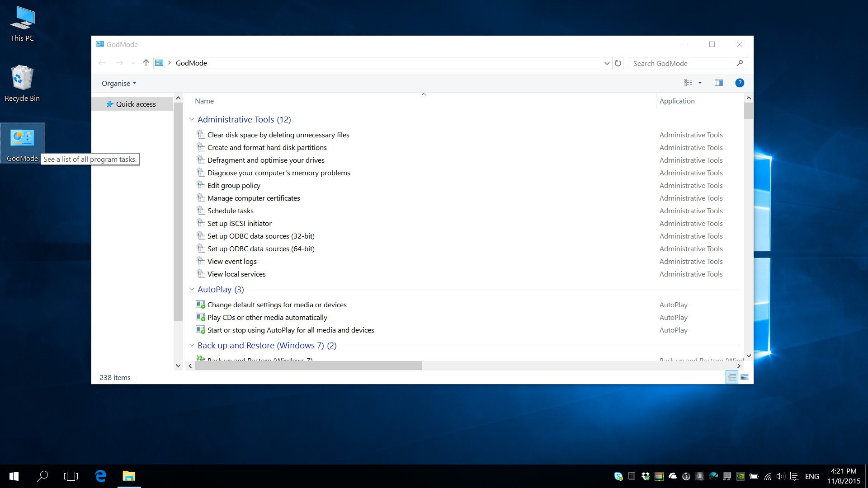Open Dropbox tray icon

click(x=646, y=476)
